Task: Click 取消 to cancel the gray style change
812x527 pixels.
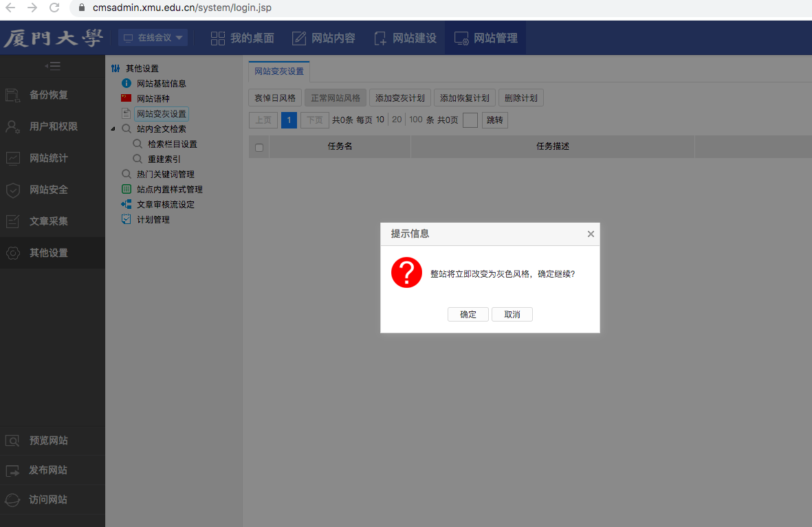Action: (512, 314)
